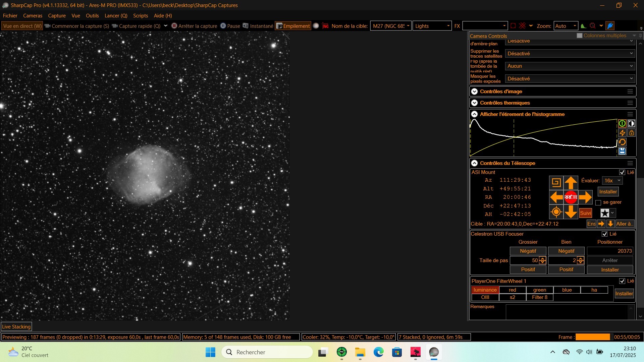
Task: Switch to the Live Stacking tab
Action: tap(16, 327)
